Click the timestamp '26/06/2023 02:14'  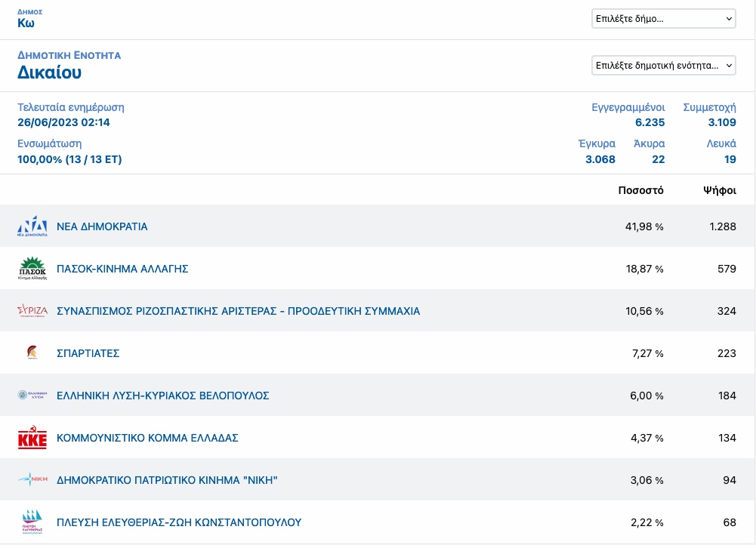[63, 122]
